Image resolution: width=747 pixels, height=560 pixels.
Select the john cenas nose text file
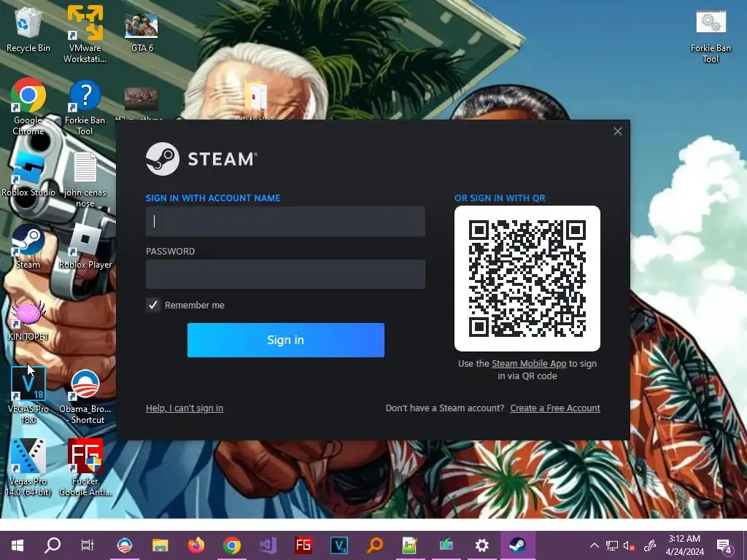point(85,179)
